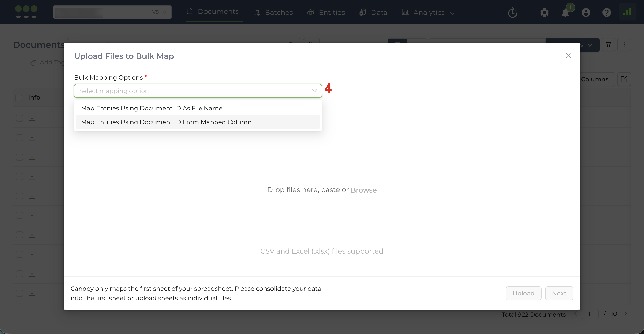Choose Document ID From Mapped Column option
Viewport: 644px width, 334px height.
[x=166, y=122]
